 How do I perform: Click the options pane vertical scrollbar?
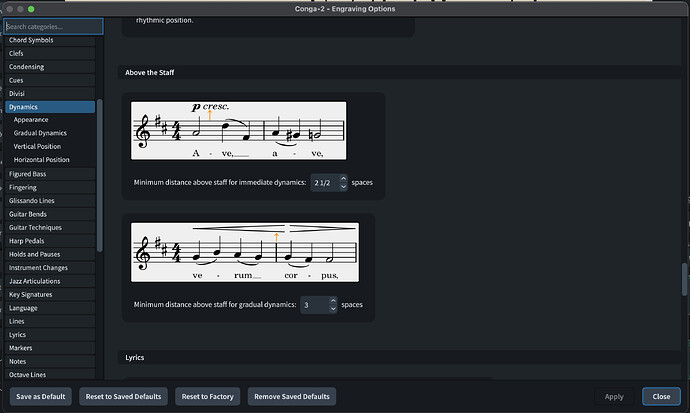click(x=685, y=279)
